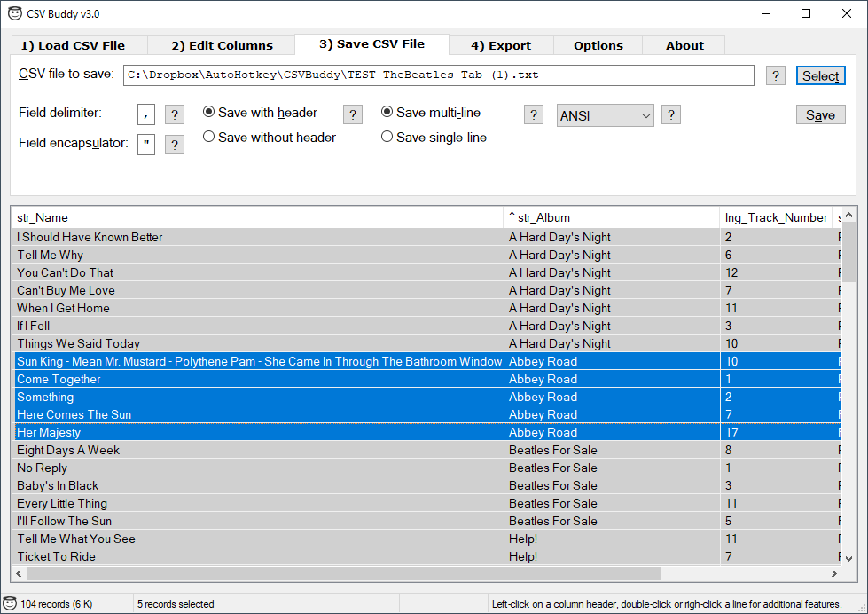868x614 pixels.
Task: Select the row 'Come Together'
Action: [426, 379]
